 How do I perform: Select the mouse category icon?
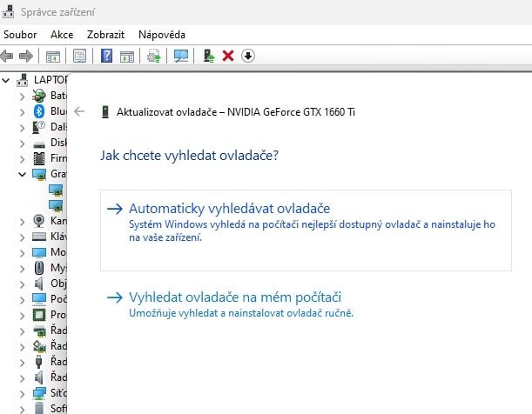pyautogui.click(x=39, y=268)
